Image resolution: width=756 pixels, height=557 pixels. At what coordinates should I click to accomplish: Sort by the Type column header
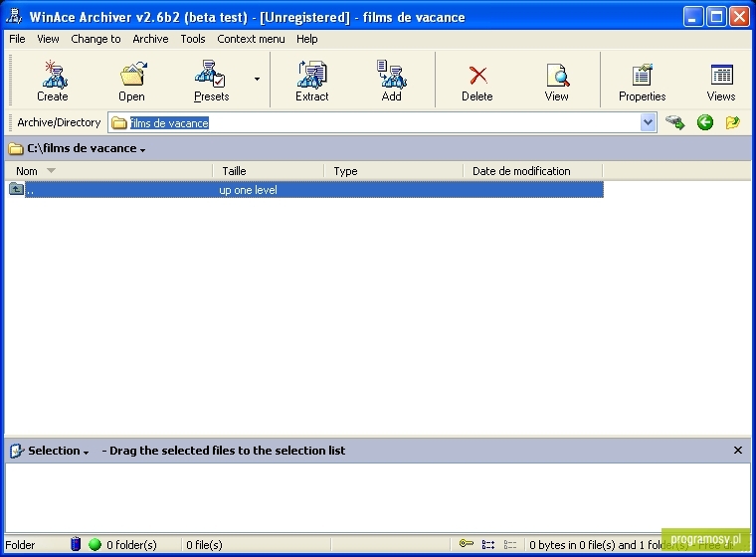(394, 171)
